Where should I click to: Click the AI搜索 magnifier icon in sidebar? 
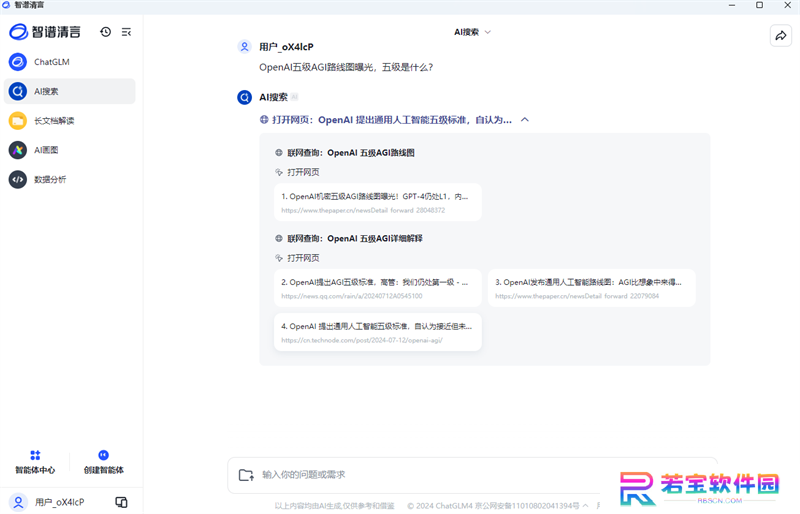point(18,91)
